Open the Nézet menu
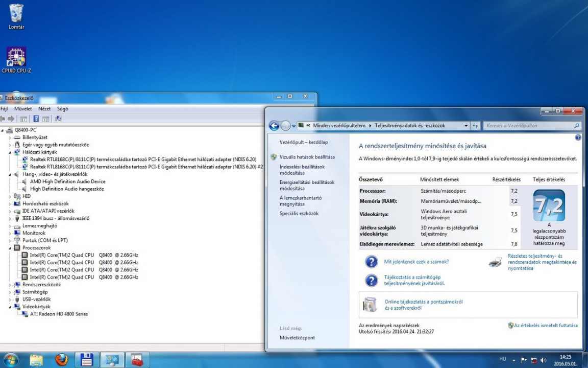The width and height of the screenshot is (588, 368). [x=44, y=108]
